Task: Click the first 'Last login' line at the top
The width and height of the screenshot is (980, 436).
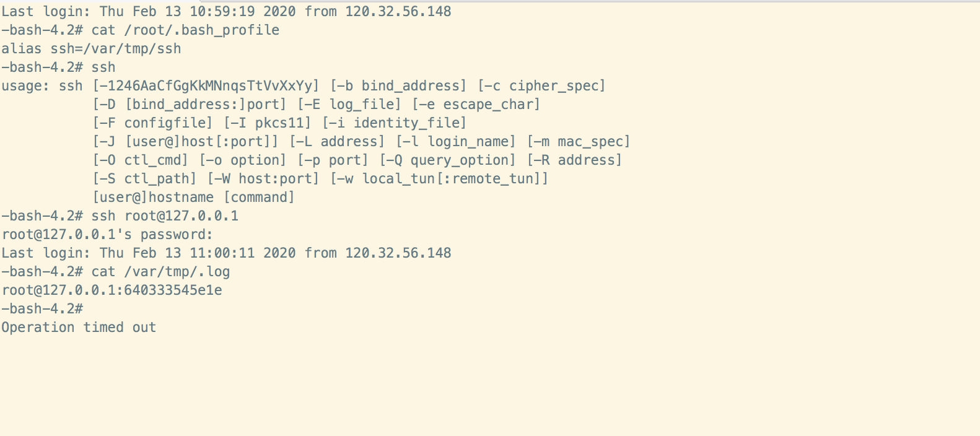Action: (x=226, y=12)
